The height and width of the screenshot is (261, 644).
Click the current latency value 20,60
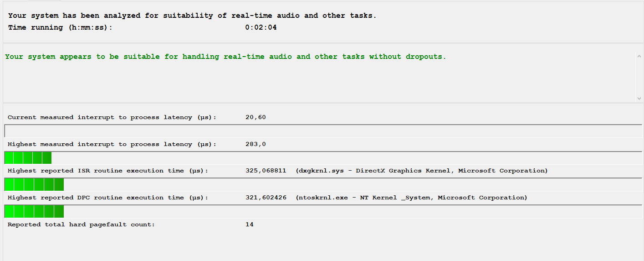click(255, 117)
